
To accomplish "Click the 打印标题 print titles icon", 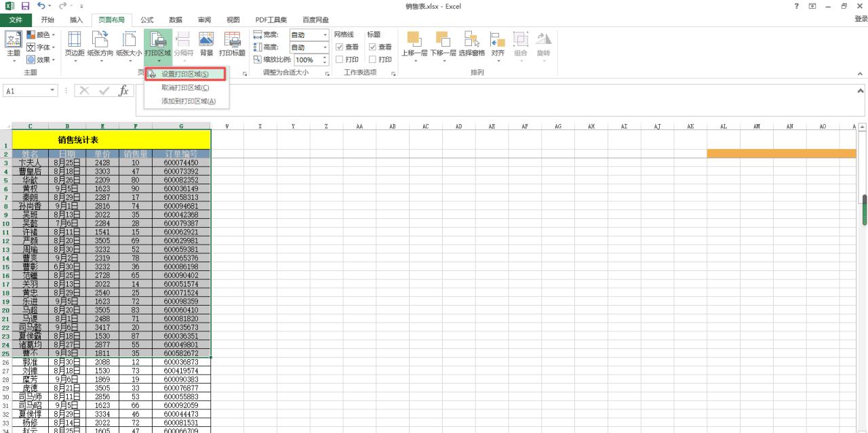I will (x=232, y=39).
